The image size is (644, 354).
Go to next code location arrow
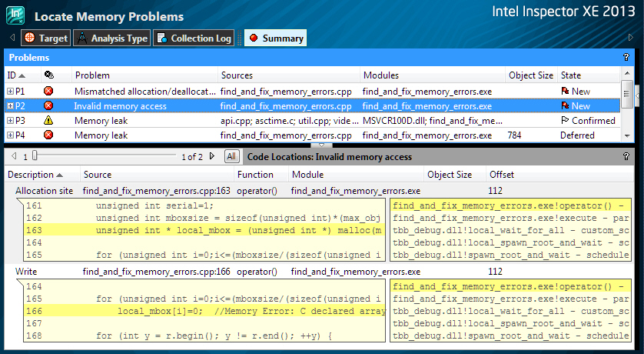click(x=213, y=156)
